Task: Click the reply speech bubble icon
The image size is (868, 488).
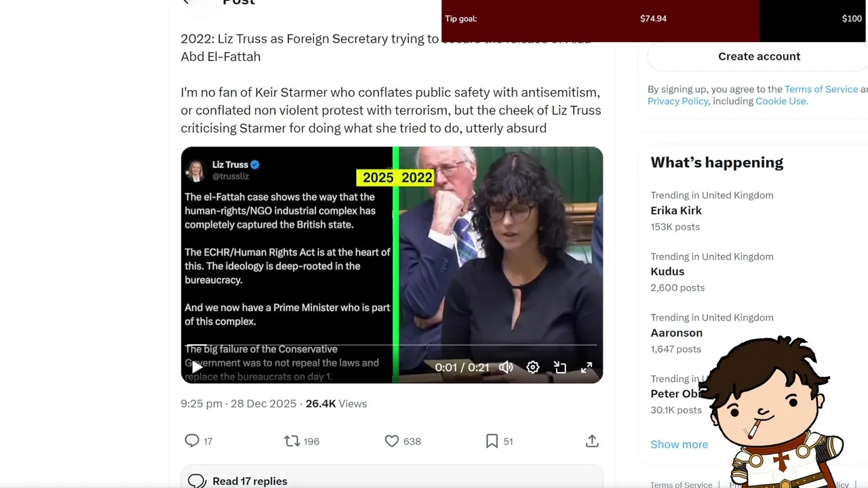Action: pyautogui.click(x=192, y=441)
